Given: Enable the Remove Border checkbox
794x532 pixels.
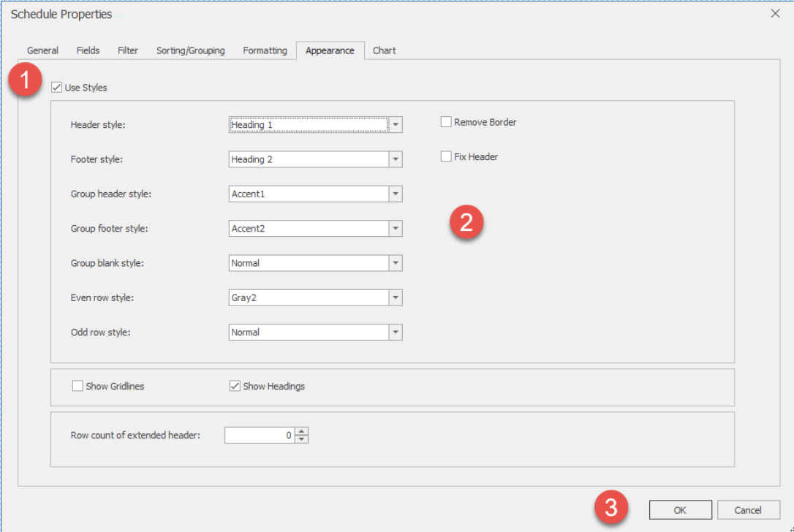Looking at the screenshot, I should [x=446, y=122].
